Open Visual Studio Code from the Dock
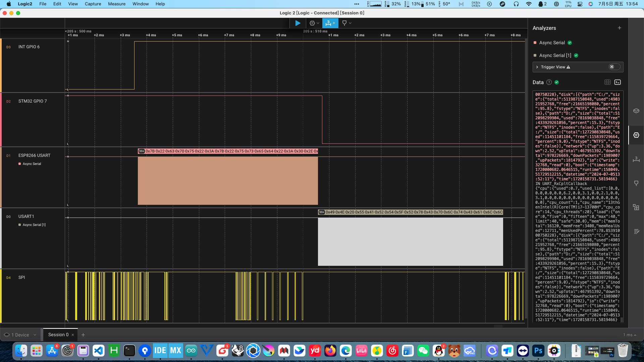The image size is (644, 362). [99, 351]
